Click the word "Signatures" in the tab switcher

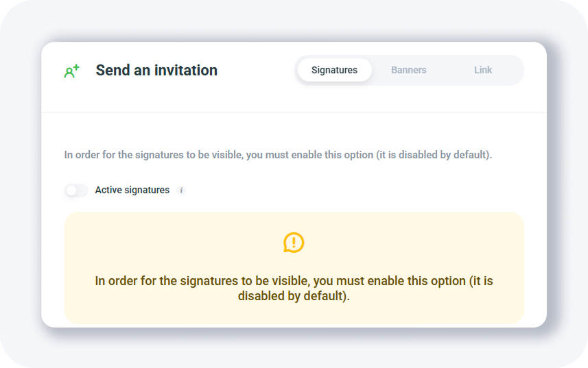tap(334, 70)
